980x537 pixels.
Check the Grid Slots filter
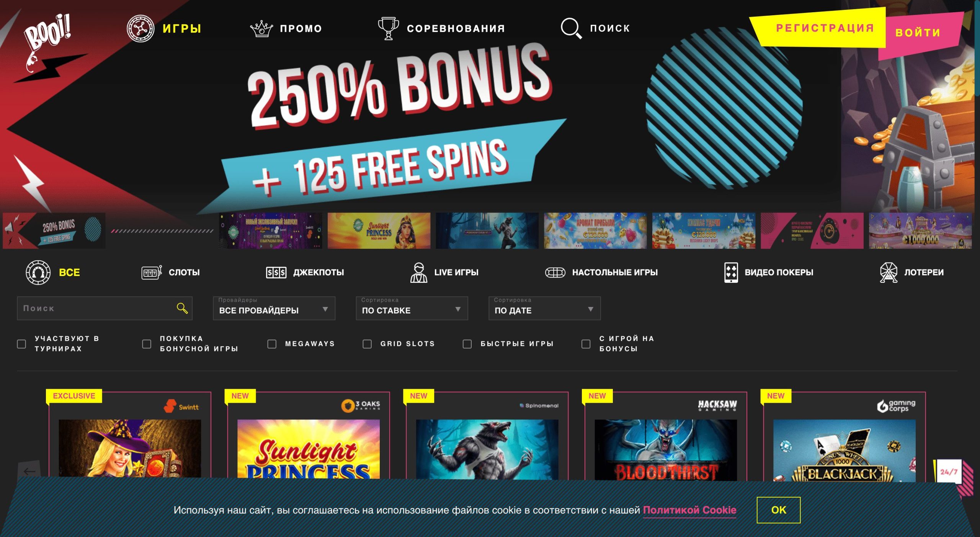(x=367, y=344)
